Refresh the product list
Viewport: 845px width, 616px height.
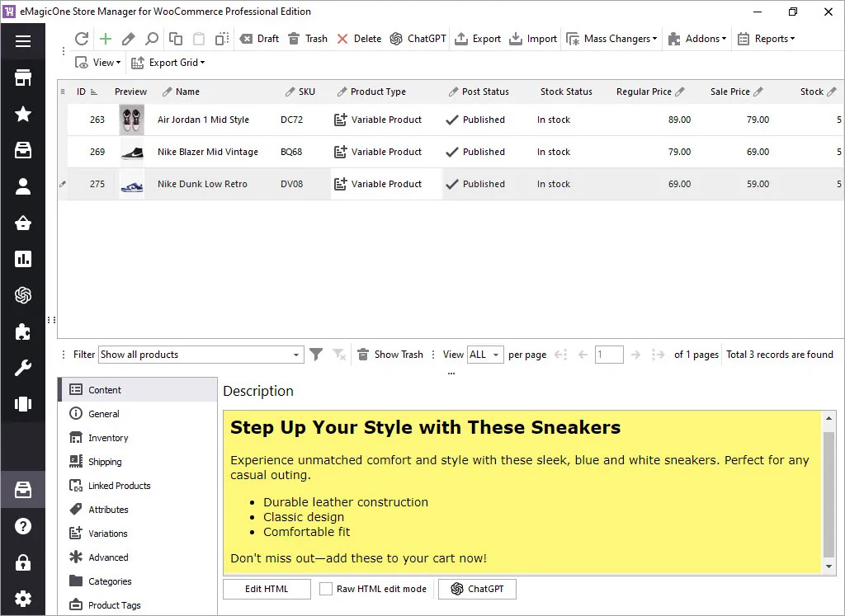coord(81,38)
